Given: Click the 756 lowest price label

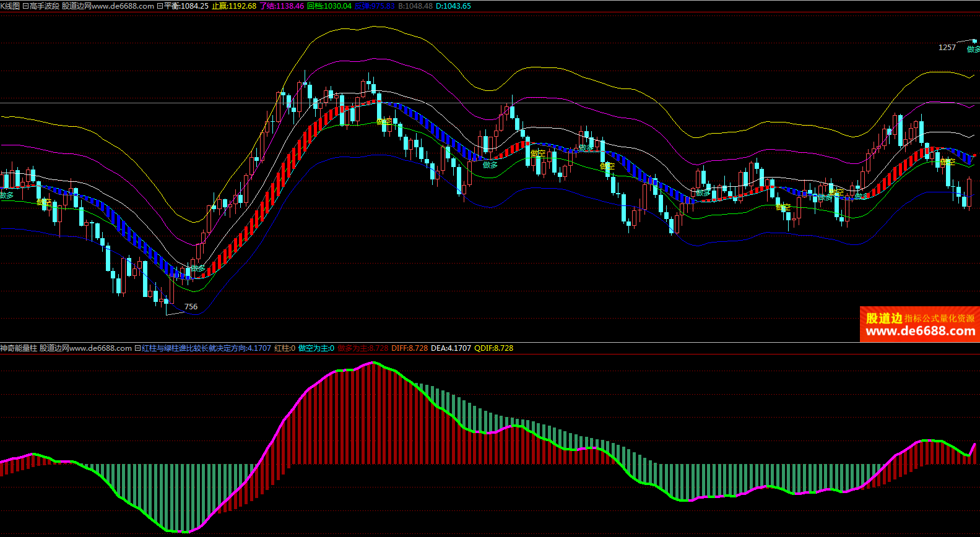Looking at the screenshot, I should [191, 307].
